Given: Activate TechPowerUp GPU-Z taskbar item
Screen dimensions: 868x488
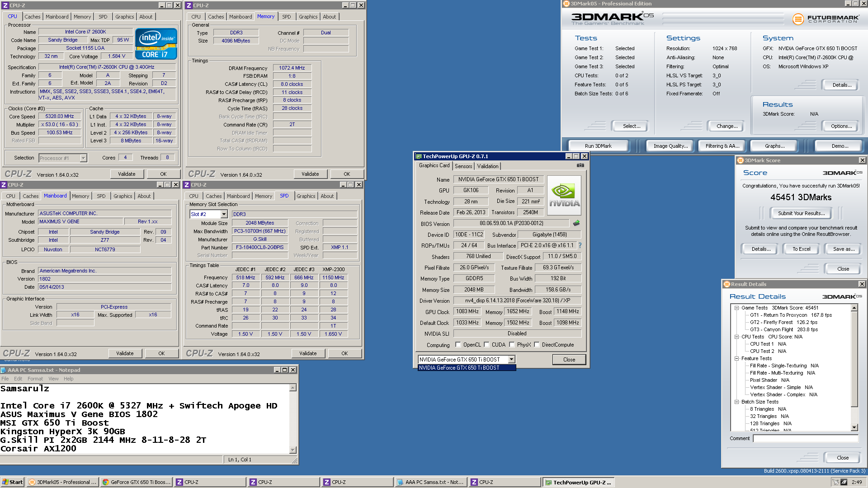Looking at the screenshot, I should tap(578, 482).
